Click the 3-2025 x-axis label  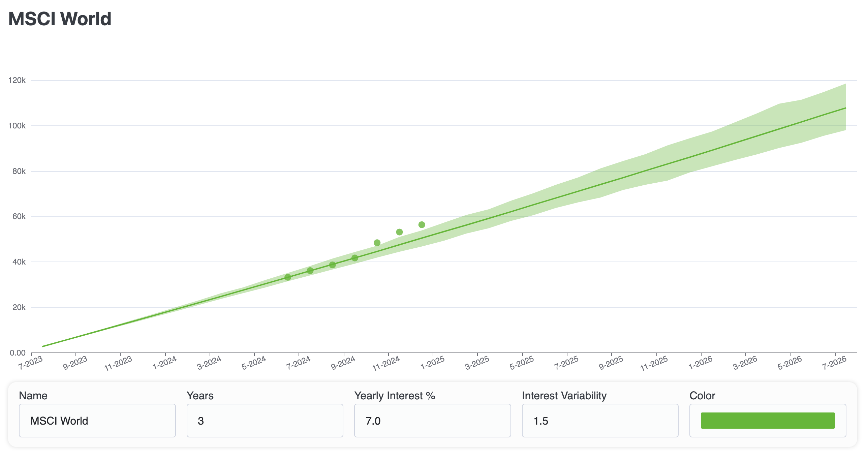pos(477,363)
